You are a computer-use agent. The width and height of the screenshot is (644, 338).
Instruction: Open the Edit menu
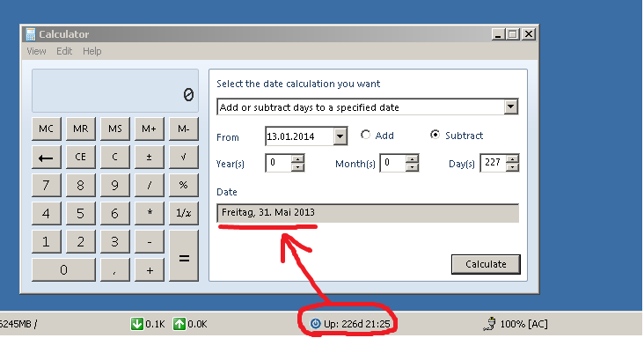tap(64, 51)
